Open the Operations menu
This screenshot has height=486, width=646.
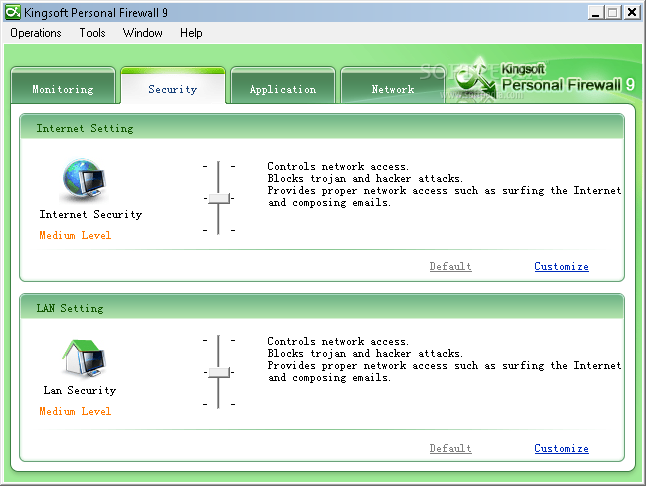[36, 33]
